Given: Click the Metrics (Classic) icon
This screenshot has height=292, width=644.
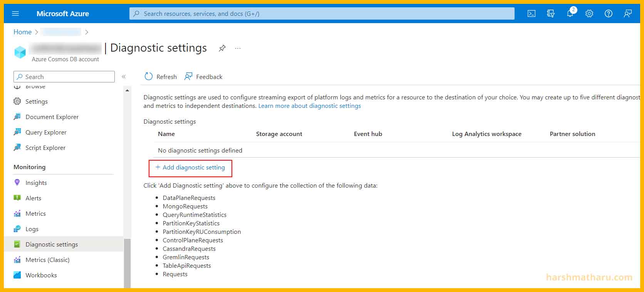Looking at the screenshot, I should click(x=17, y=260).
